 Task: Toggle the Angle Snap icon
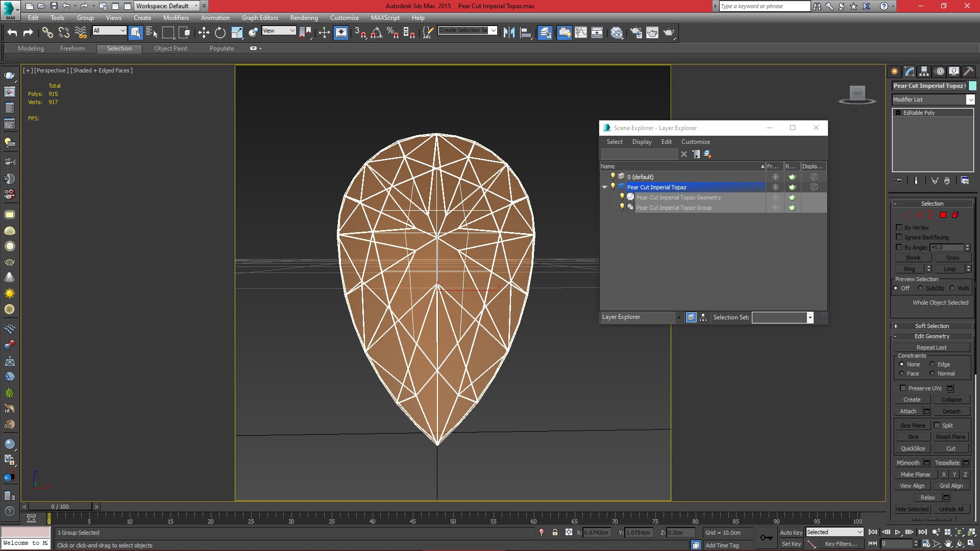click(x=377, y=33)
